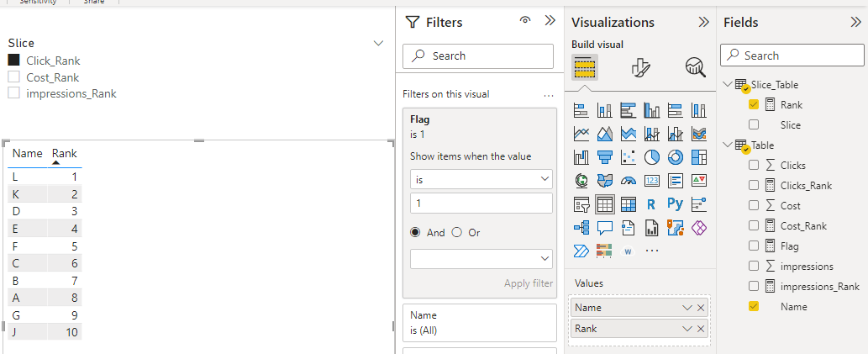Collapse the Fields pane
868x354 pixels.
click(x=856, y=22)
